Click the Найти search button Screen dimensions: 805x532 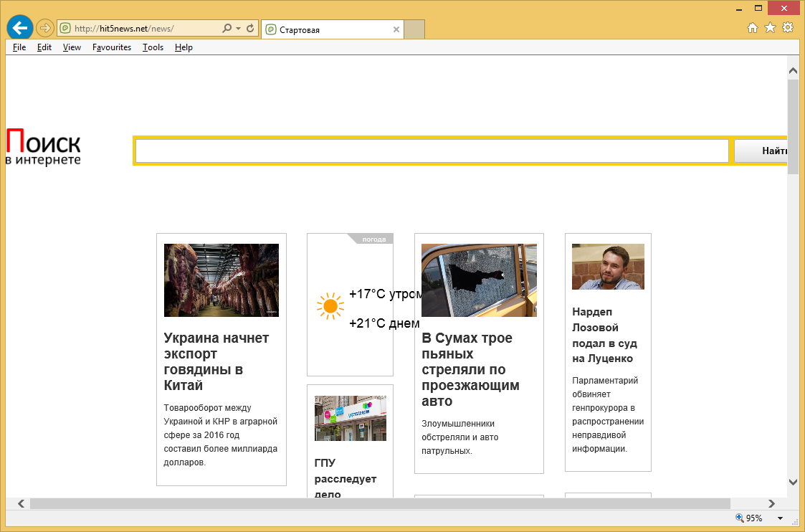pyautogui.click(x=761, y=151)
